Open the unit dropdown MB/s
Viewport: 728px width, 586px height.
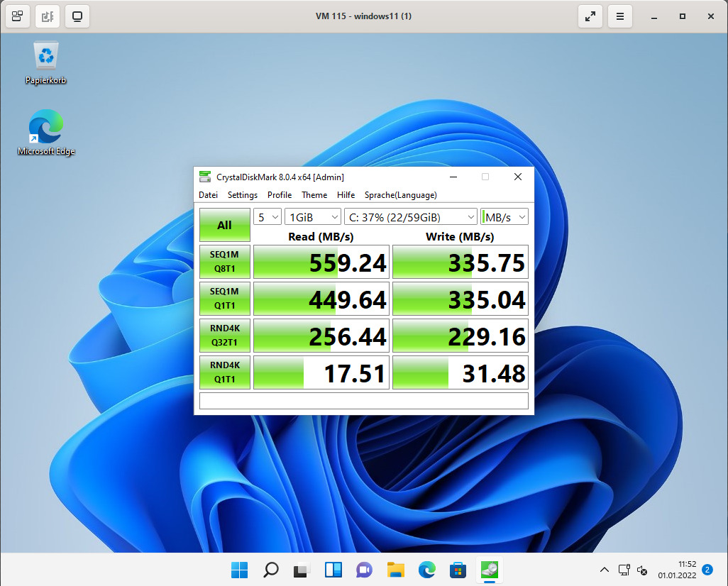coord(504,217)
